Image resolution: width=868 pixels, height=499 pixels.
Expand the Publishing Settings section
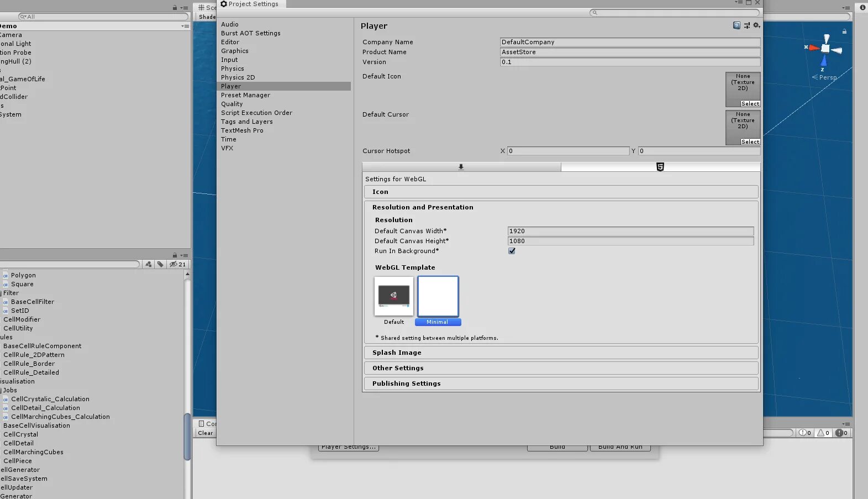pos(561,384)
